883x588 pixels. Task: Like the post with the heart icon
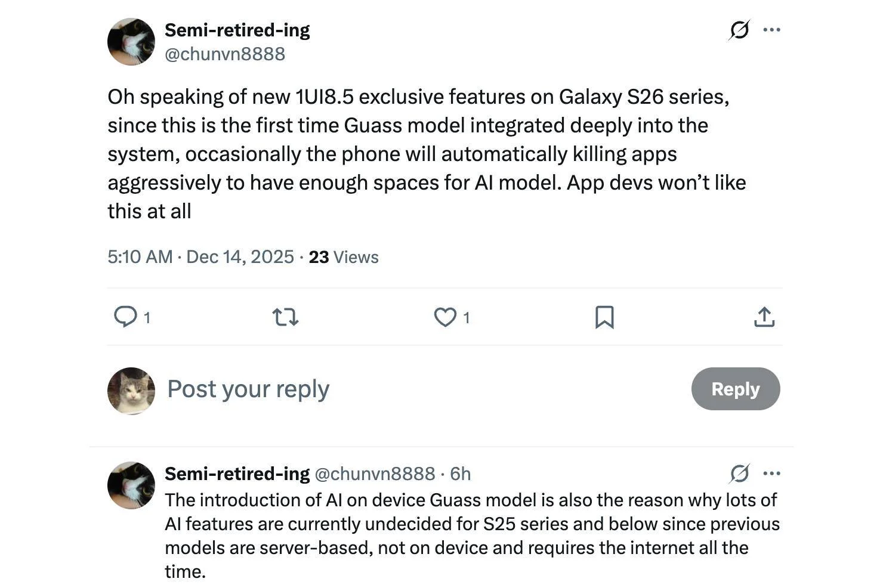(445, 317)
